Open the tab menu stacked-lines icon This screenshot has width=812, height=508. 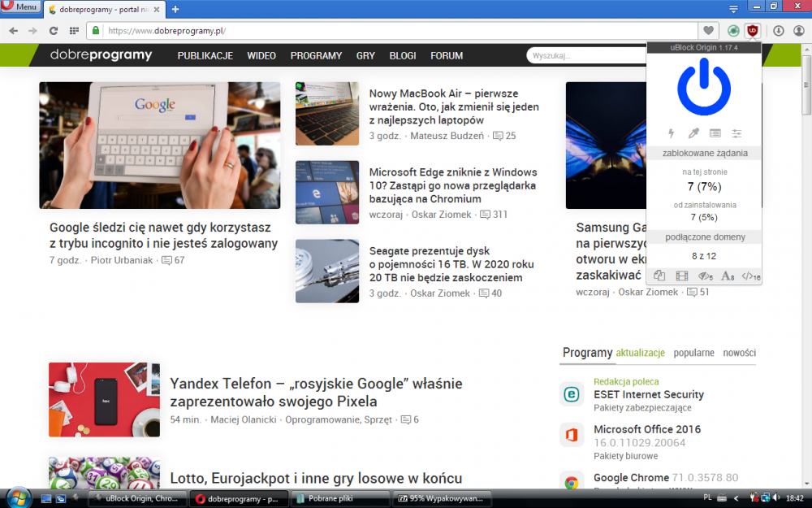(x=733, y=9)
